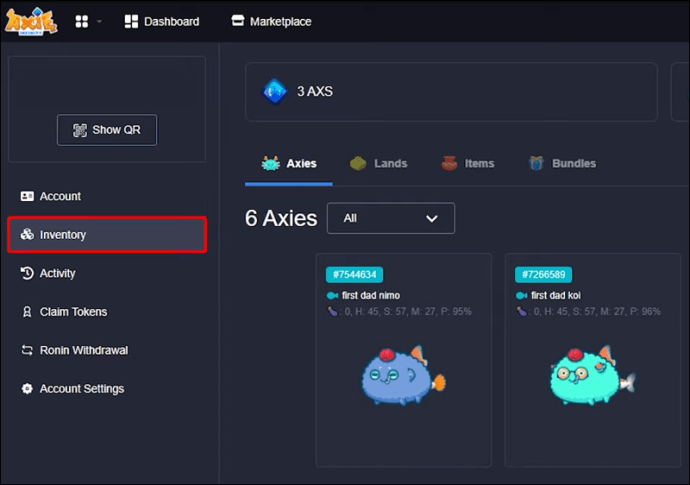This screenshot has width=690, height=485.
Task: Click the 3 AXS balance text
Action: tap(315, 92)
